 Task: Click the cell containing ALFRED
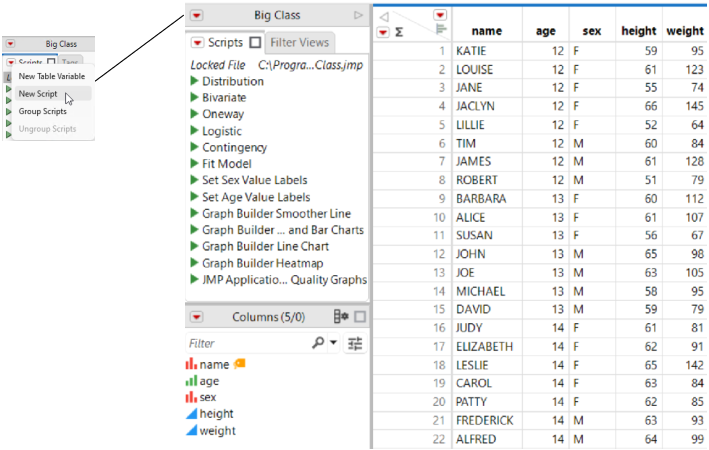tap(487, 439)
